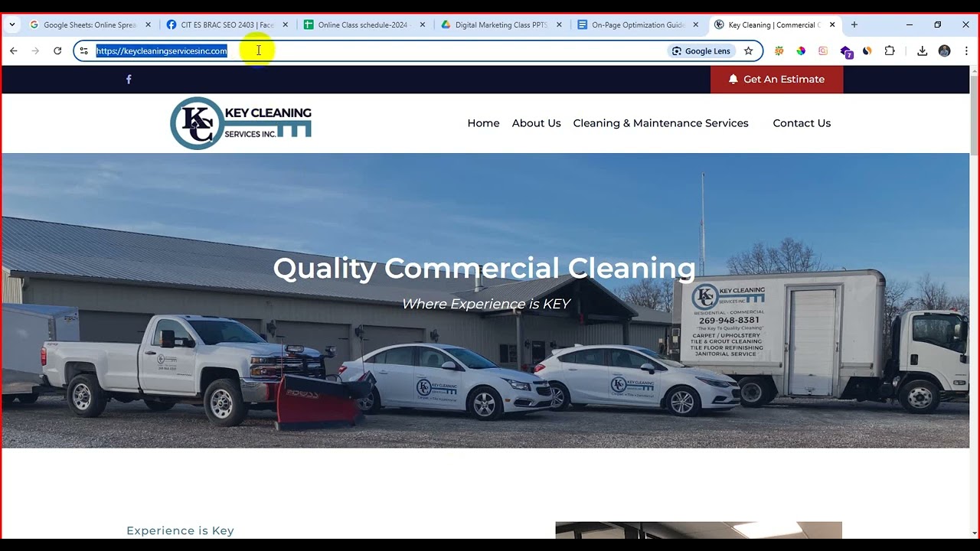Open the About Us menu item
Screen dimensions: 980x551
point(536,123)
